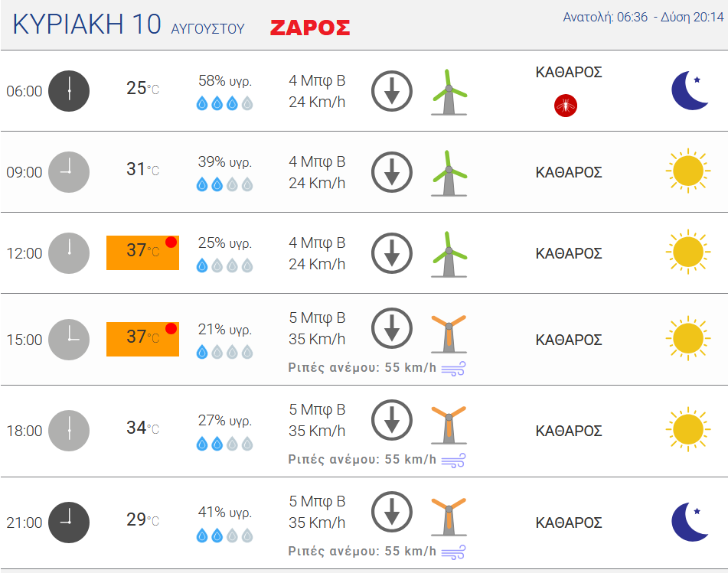Click the red ΖΑΡΟΣ location title

pyautogui.click(x=310, y=28)
